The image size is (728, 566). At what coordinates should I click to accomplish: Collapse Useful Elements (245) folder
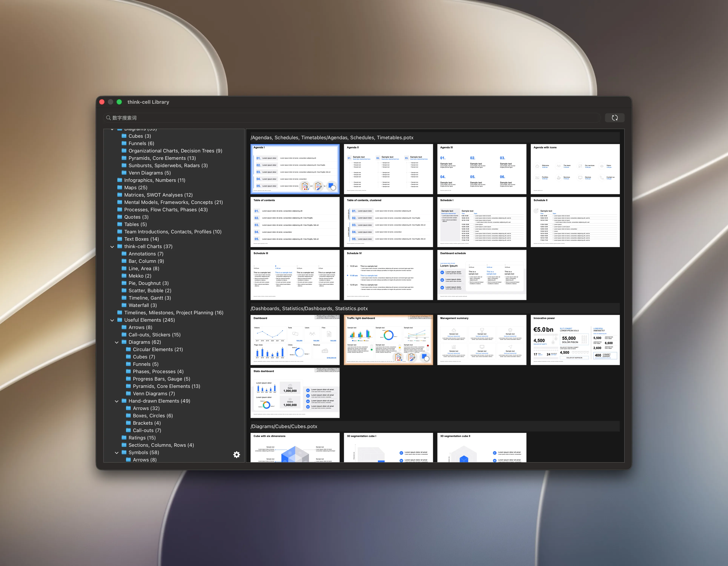point(112,320)
